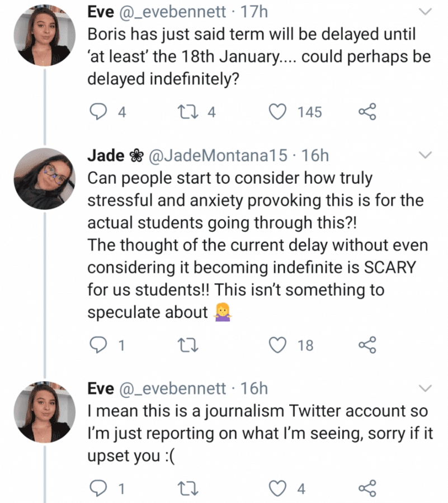Share Eve's 16h reply tweet

pyautogui.click(x=367, y=488)
